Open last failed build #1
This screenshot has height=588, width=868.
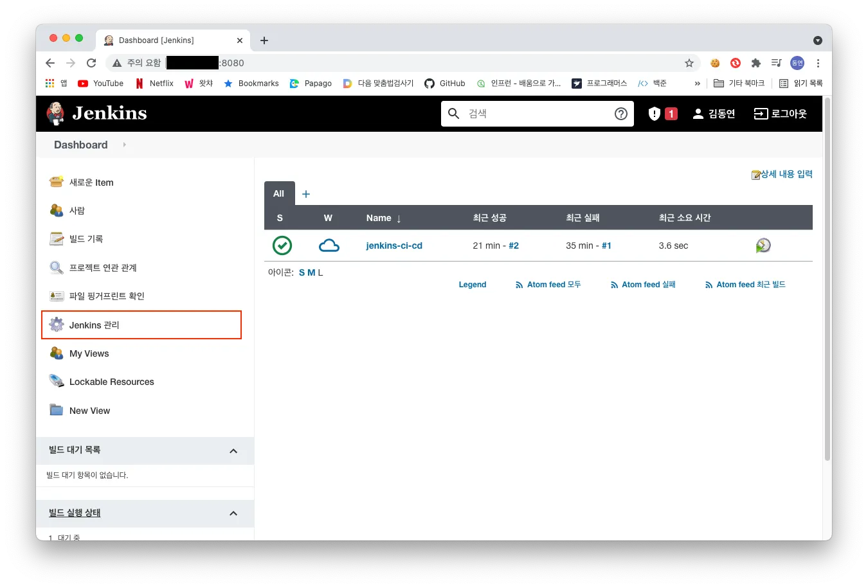(x=606, y=245)
